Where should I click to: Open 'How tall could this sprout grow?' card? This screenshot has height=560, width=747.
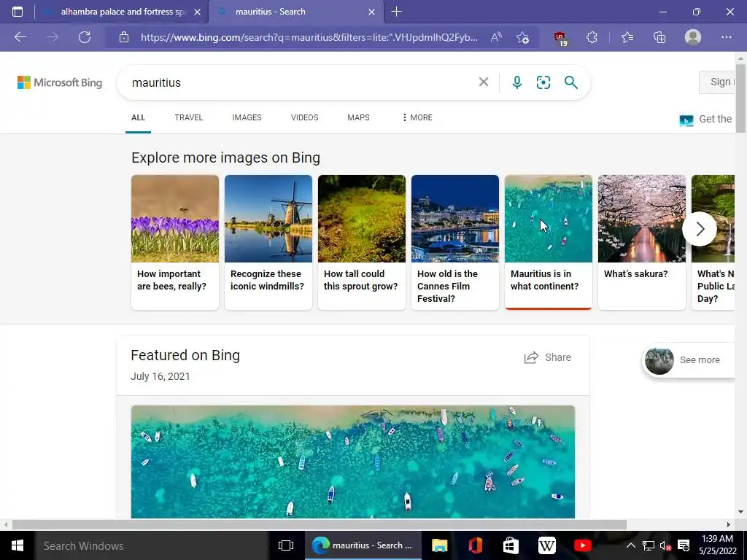click(x=362, y=242)
